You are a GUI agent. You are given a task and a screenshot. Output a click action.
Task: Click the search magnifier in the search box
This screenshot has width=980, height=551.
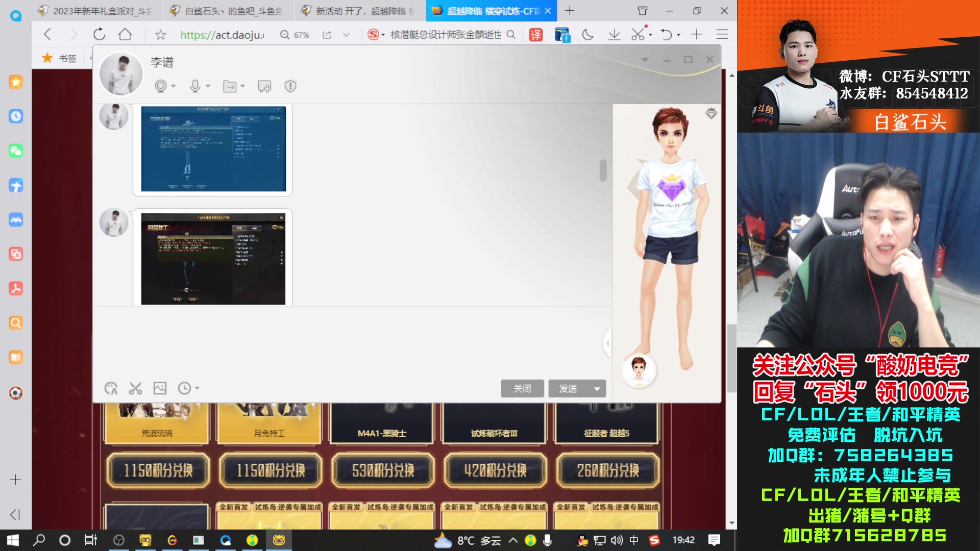[511, 35]
